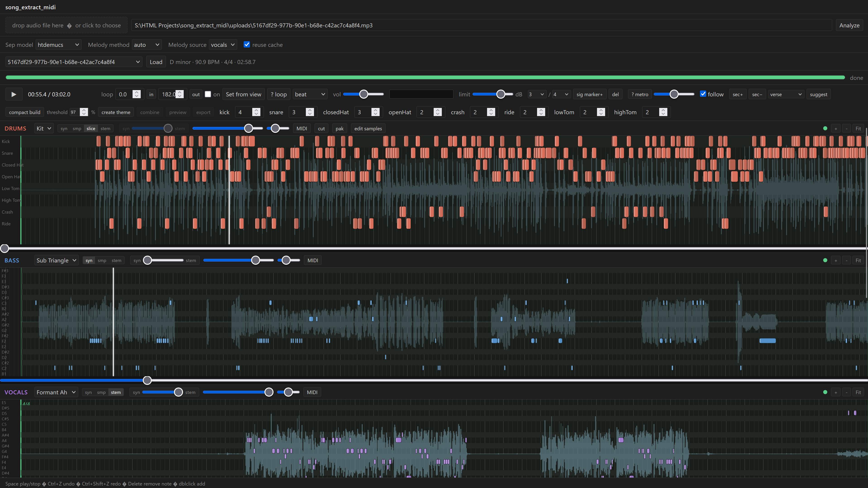The width and height of the screenshot is (868, 488).
Task: Click the compact build button
Action: click(25, 112)
